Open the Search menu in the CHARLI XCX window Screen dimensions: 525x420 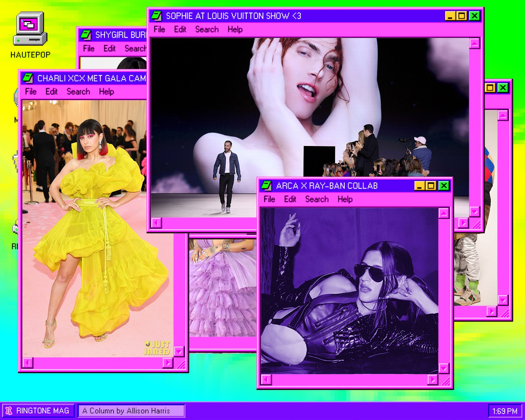tap(78, 92)
